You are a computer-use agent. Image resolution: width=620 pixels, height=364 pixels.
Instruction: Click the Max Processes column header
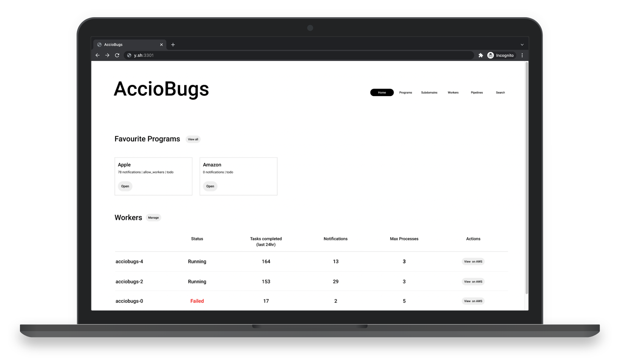tap(404, 239)
